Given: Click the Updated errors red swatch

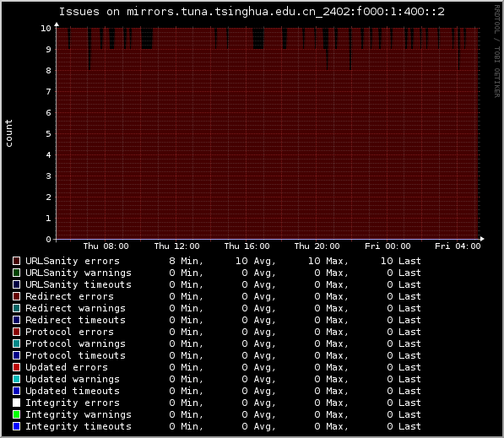Looking at the screenshot, I should click(16, 367).
